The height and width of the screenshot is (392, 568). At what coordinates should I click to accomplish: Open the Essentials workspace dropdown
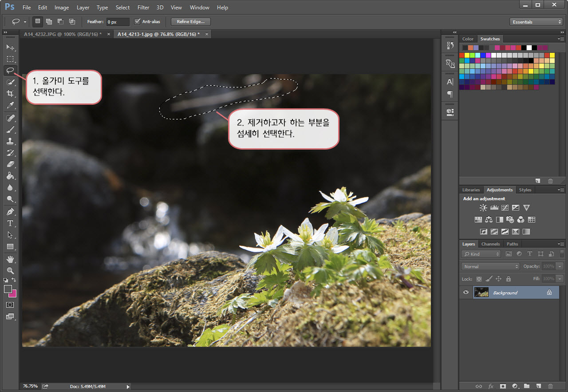point(536,22)
